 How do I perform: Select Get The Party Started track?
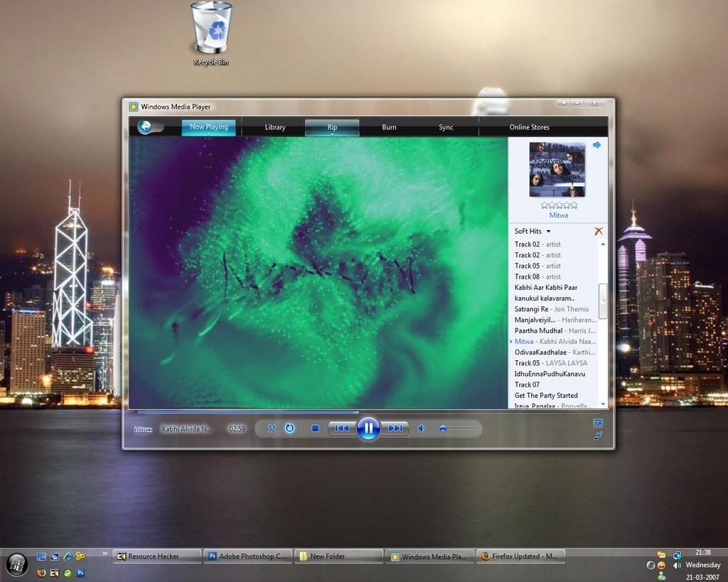546,395
